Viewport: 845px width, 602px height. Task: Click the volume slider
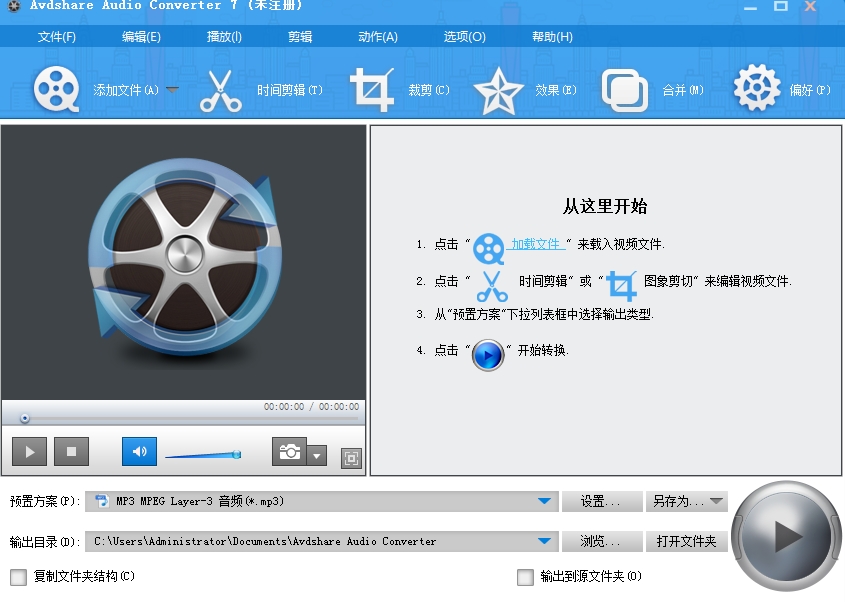pos(202,455)
